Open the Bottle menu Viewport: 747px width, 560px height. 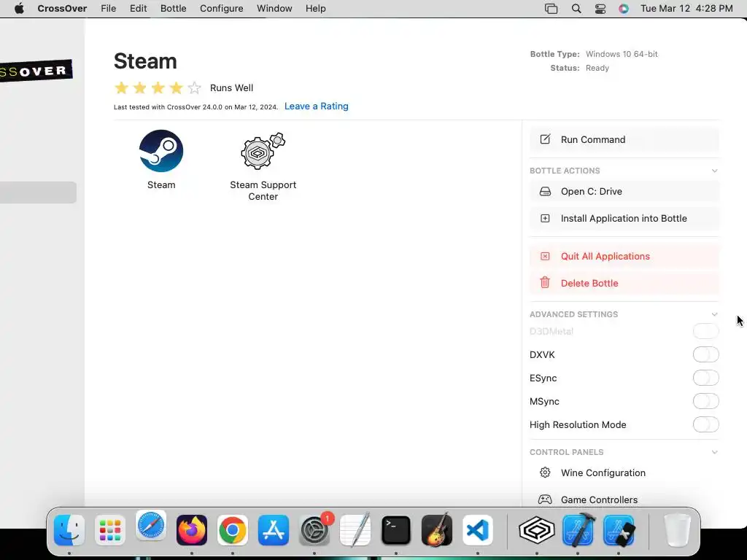[173, 9]
